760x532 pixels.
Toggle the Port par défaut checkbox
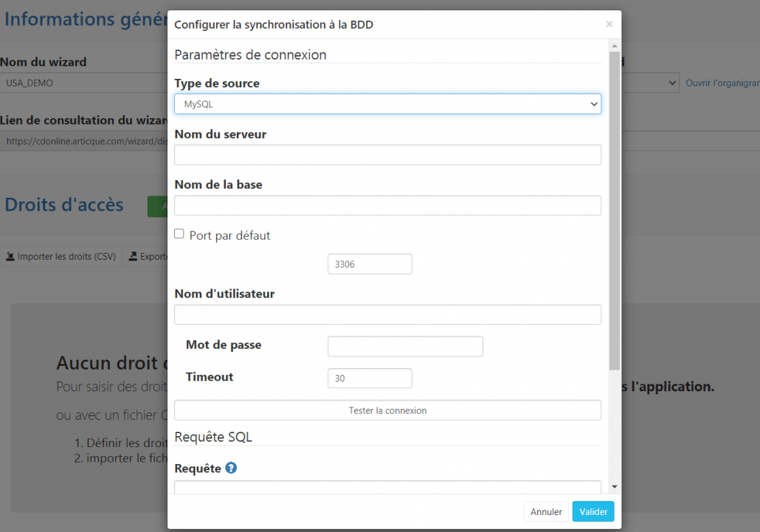(x=179, y=235)
